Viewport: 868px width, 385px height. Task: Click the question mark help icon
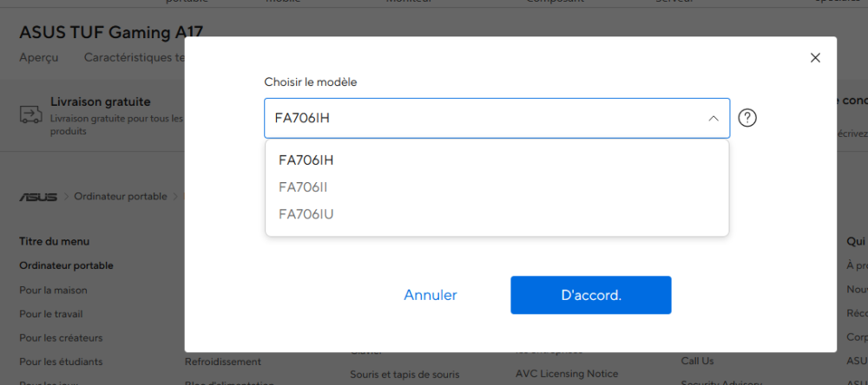[x=746, y=118]
